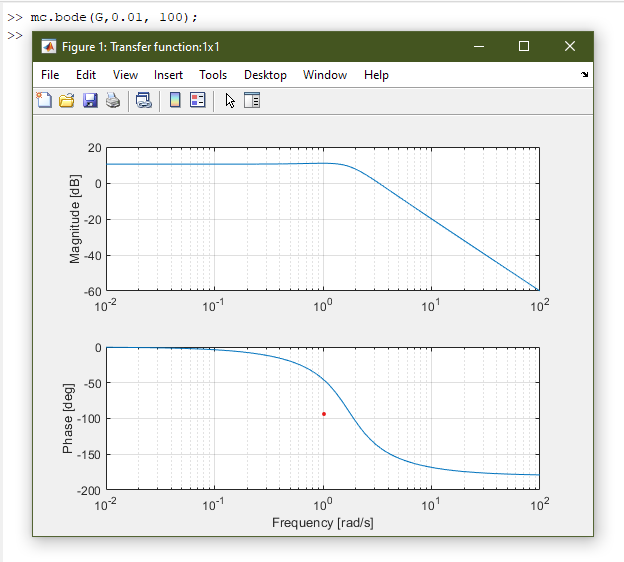The height and width of the screenshot is (562, 624).
Task: Open the Desktop menu
Action: 265,75
